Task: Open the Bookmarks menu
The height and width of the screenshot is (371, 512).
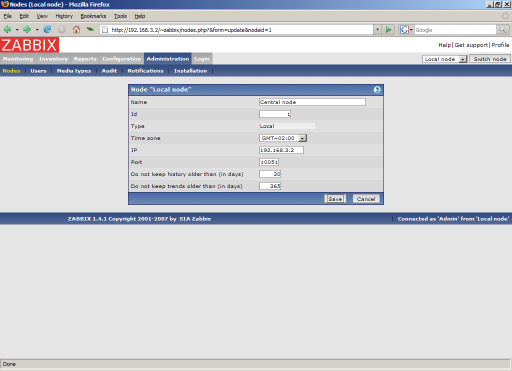Action: point(93,16)
